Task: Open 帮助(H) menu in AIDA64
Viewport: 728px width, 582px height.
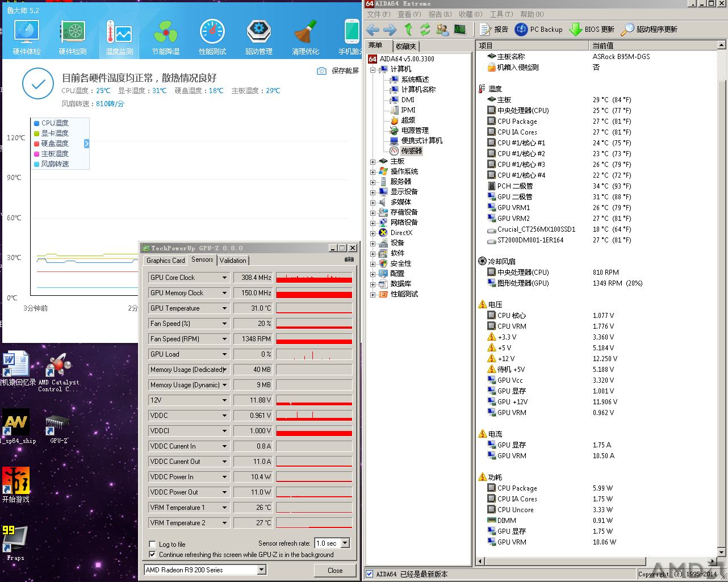Action: pyautogui.click(x=532, y=14)
